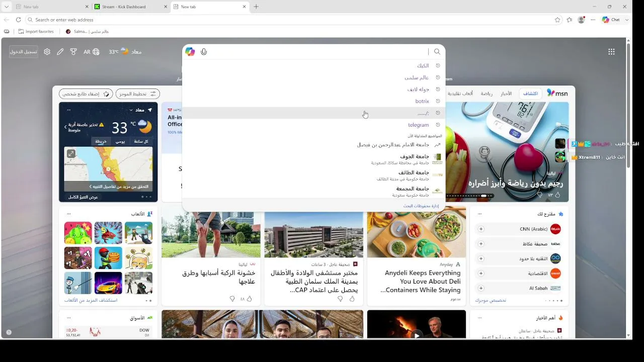The height and width of the screenshot is (362, 644).
Task: Switch weather view to يومي
Action: [120, 141]
